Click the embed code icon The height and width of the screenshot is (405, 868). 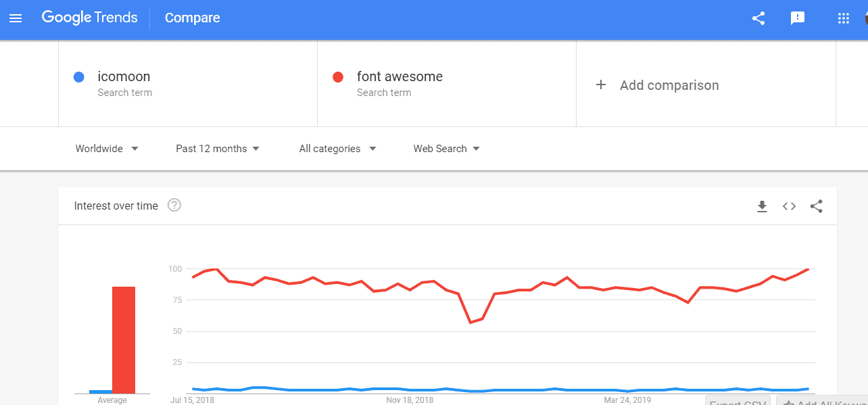(x=789, y=206)
